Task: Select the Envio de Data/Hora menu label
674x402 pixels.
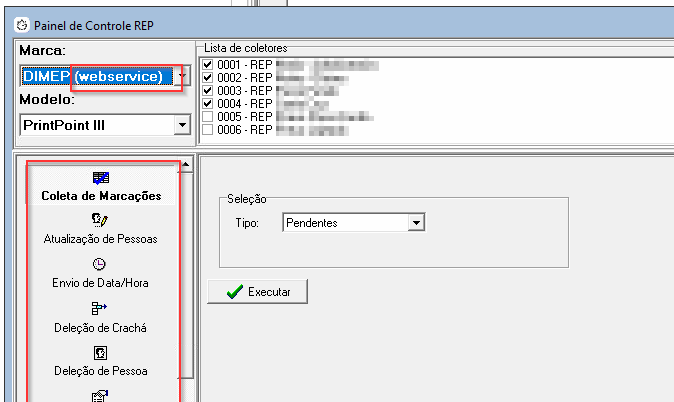Action: (x=100, y=283)
